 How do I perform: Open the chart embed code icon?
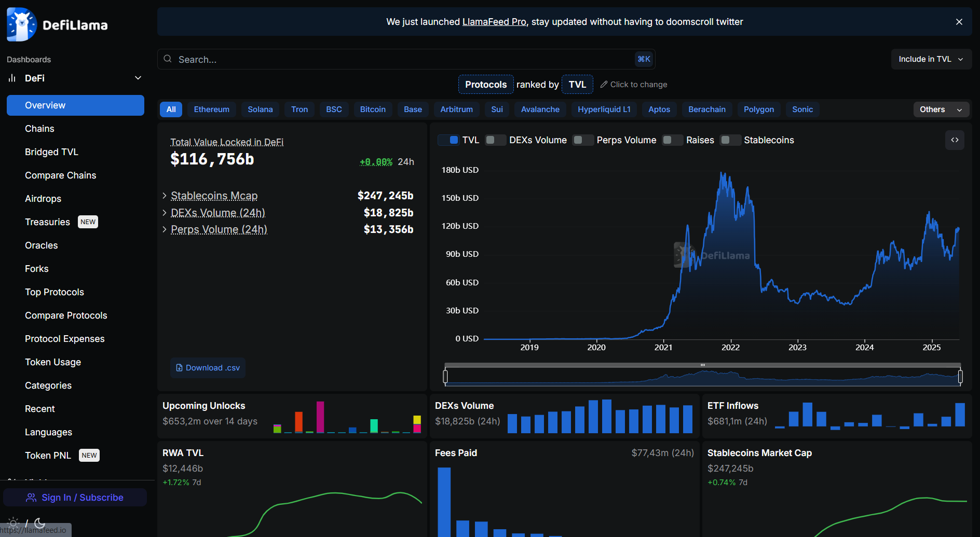955,140
